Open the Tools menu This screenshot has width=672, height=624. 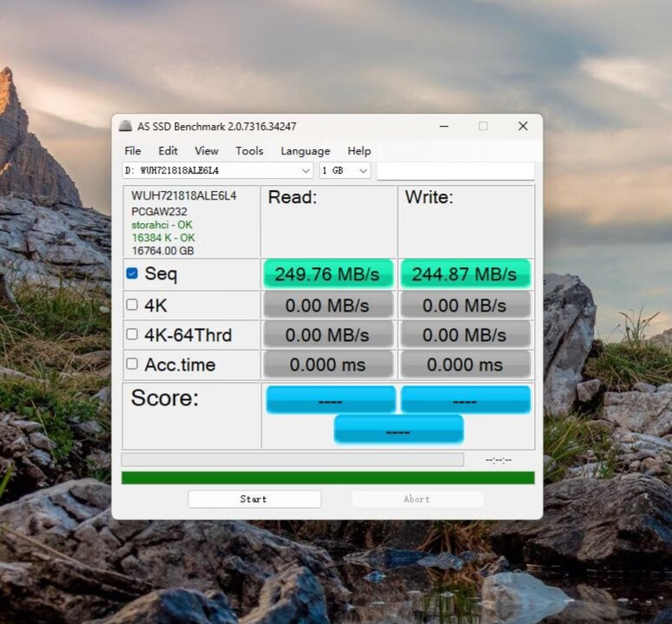(249, 151)
